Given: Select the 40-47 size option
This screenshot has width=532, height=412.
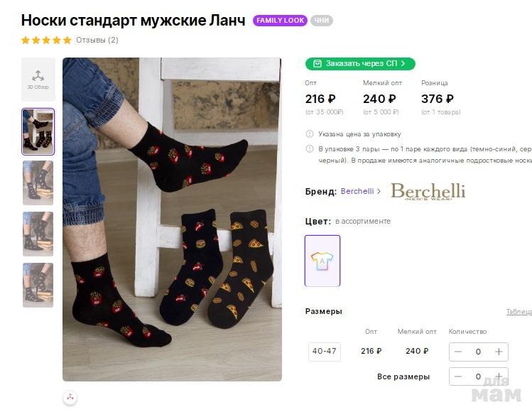Looking at the screenshot, I should [325, 351].
